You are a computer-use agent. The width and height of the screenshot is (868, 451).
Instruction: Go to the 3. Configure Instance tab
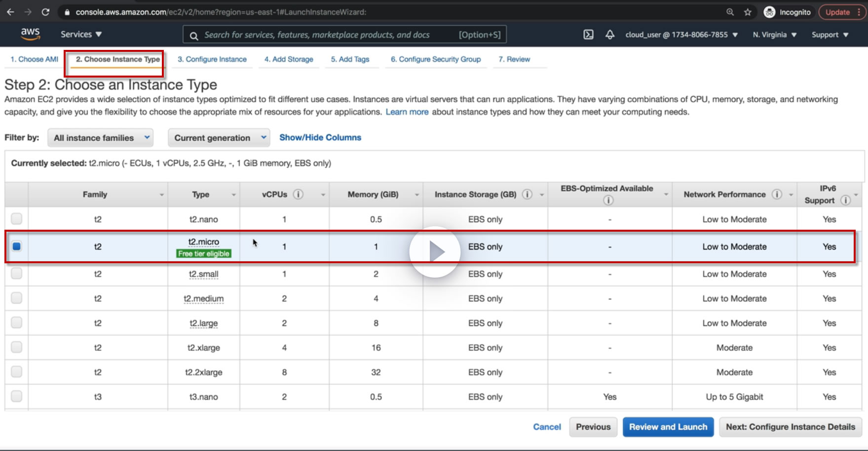click(212, 59)
